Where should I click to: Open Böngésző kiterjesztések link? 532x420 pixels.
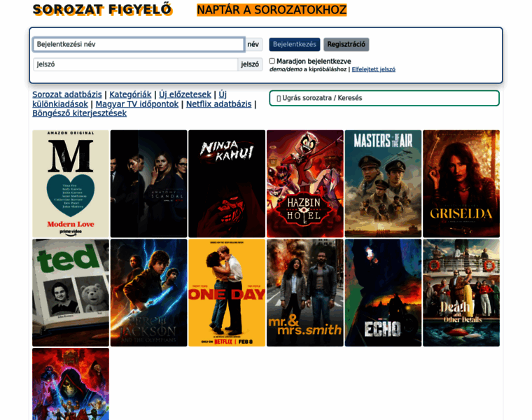(79, 113)
